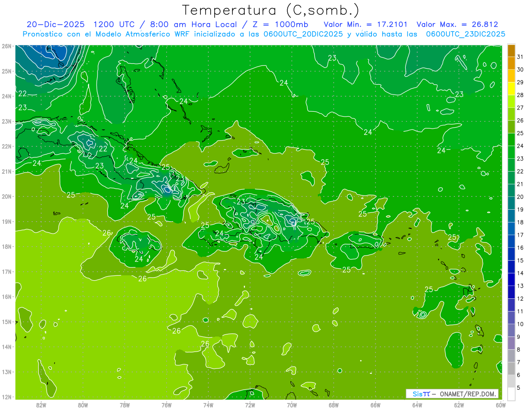The height and width of the screenshot is (411, 532).
Task: Click the pressure level "Z = 1000mb"
Action: (280, 24)
